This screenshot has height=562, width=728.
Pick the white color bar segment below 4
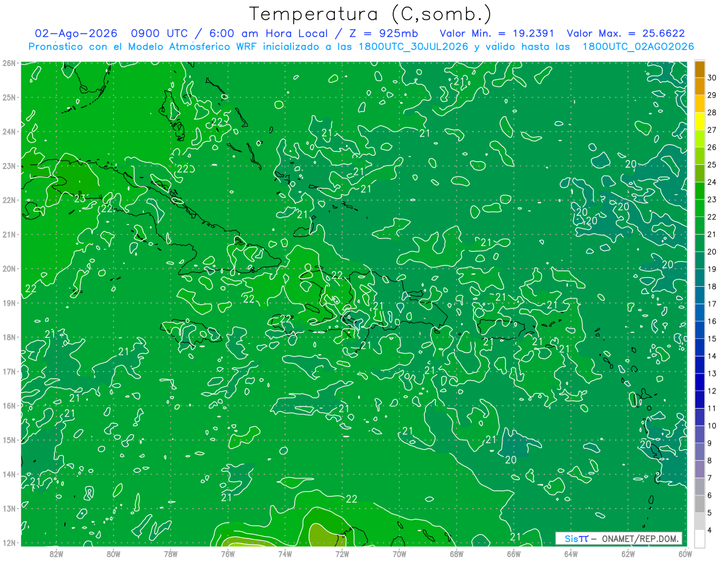[x=700, y=538]
